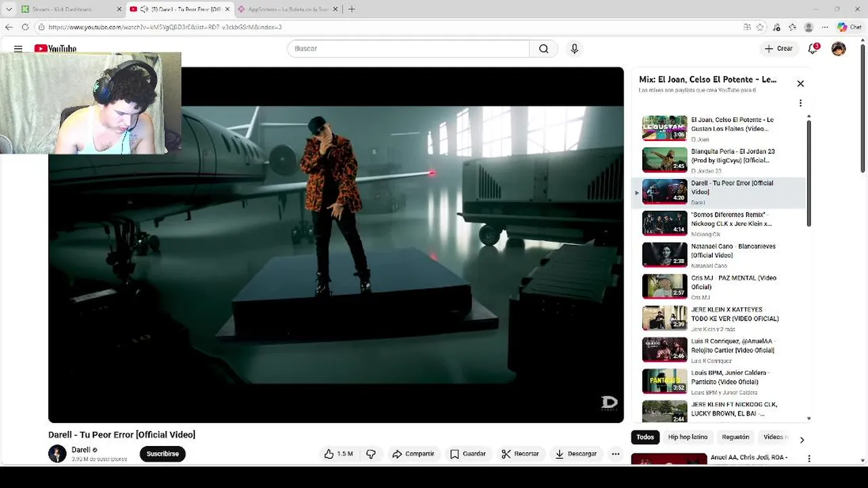Click the Darell channel watermark in video
This screenshot has height=488, width=868.
(609, 403)
